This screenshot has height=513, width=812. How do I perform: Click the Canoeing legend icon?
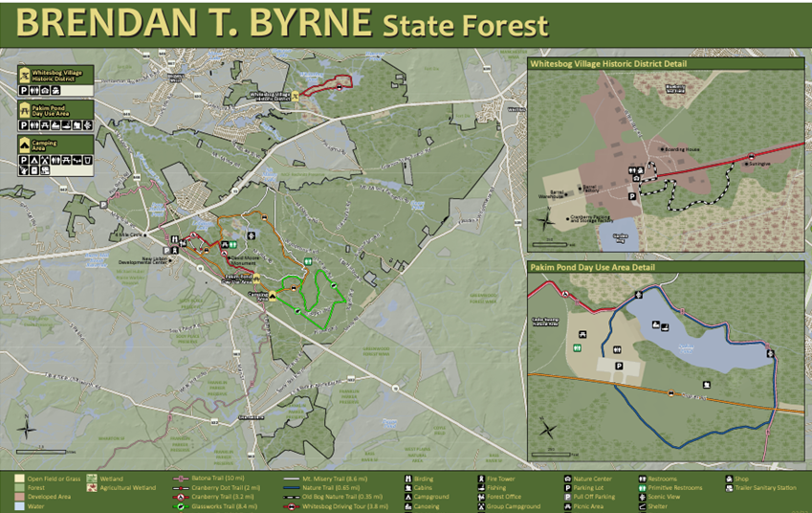tap(406, 506)
